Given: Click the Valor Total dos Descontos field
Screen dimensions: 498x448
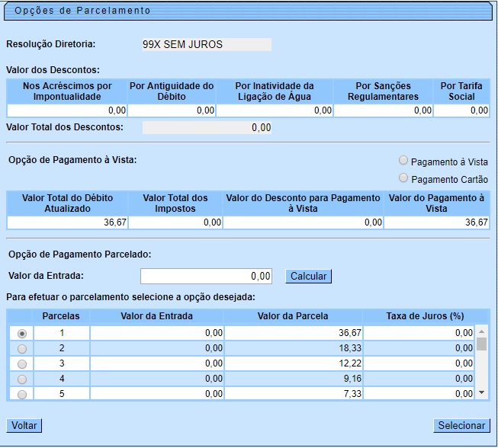Looking at the screenshot, I should (x=206, y=128).
